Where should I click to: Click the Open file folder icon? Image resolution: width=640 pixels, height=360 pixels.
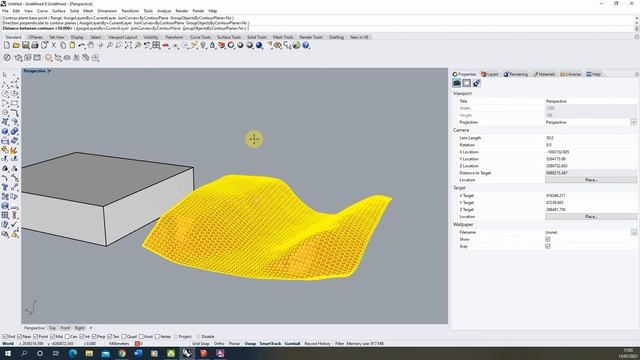tap(16, 45)
